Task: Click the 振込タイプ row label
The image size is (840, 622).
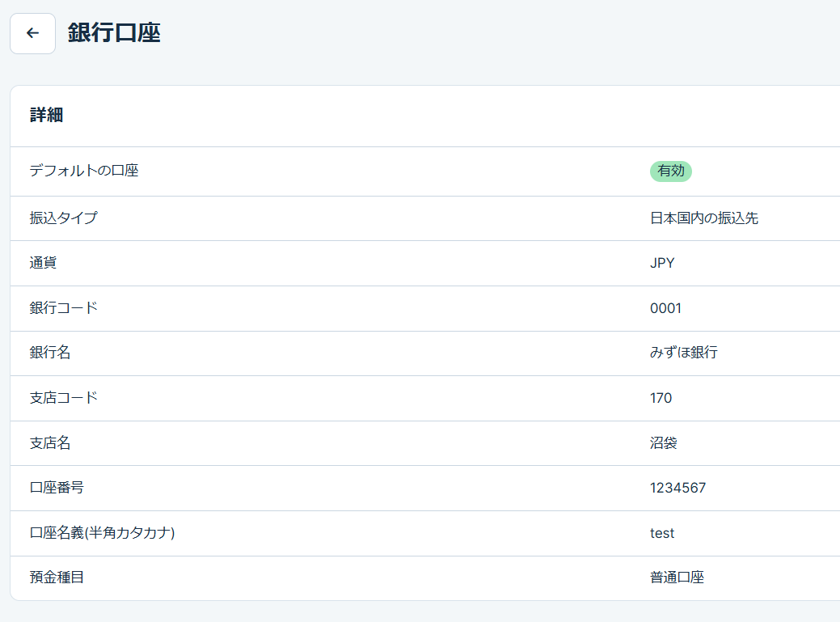Action: 63,218
